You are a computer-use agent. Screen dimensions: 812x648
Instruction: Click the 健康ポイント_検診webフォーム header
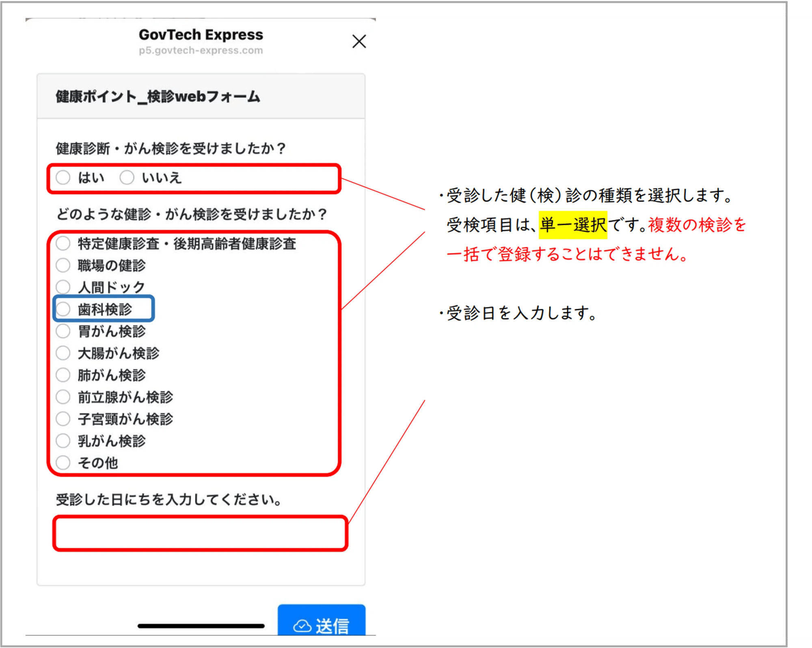point(158,96)
